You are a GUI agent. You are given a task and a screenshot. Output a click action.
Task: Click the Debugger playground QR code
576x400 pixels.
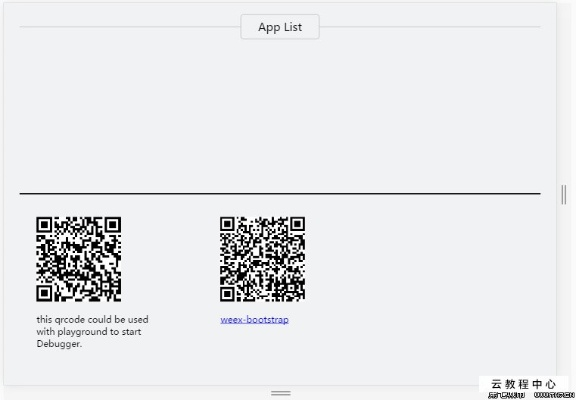[79, 259]
